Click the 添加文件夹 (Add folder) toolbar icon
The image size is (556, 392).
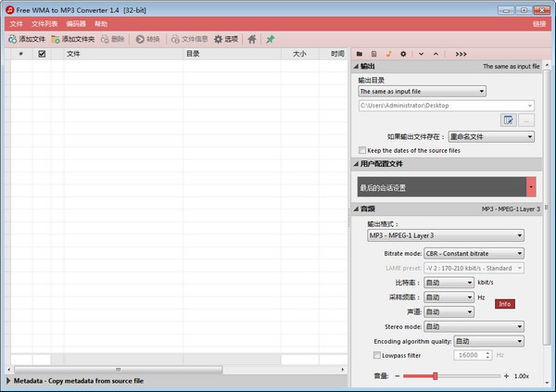point(72,39)
